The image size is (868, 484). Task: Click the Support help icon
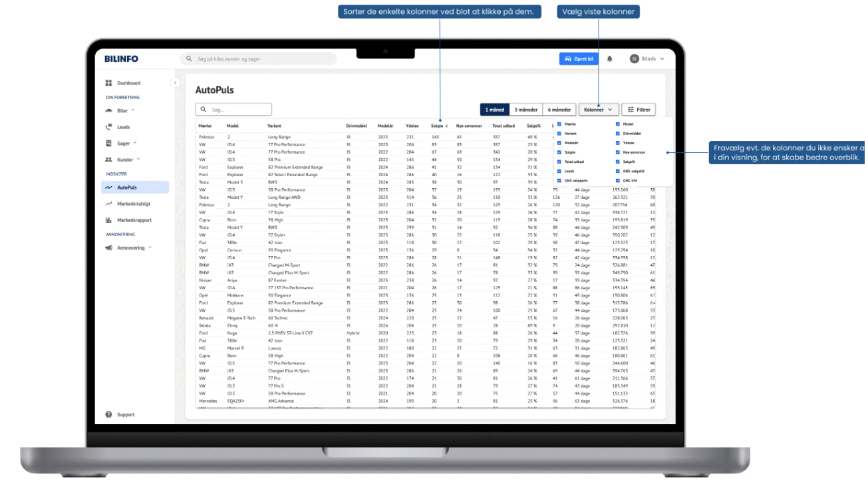coord(108,414)
